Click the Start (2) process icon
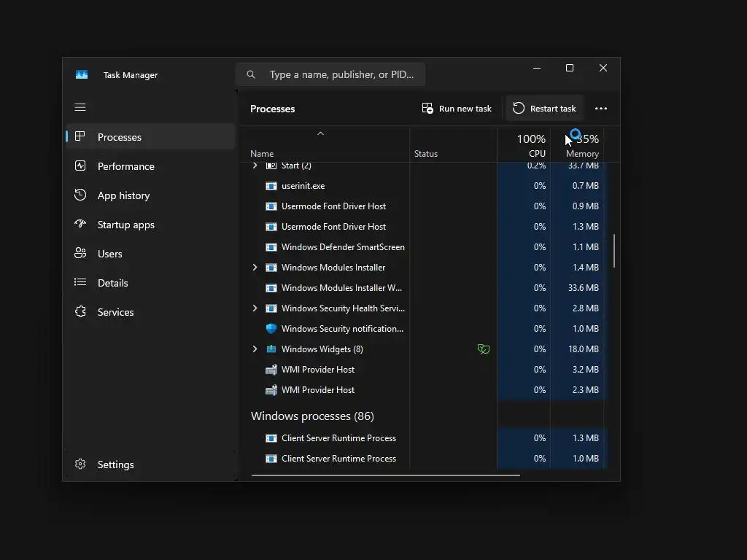 [x=271, y=166]
